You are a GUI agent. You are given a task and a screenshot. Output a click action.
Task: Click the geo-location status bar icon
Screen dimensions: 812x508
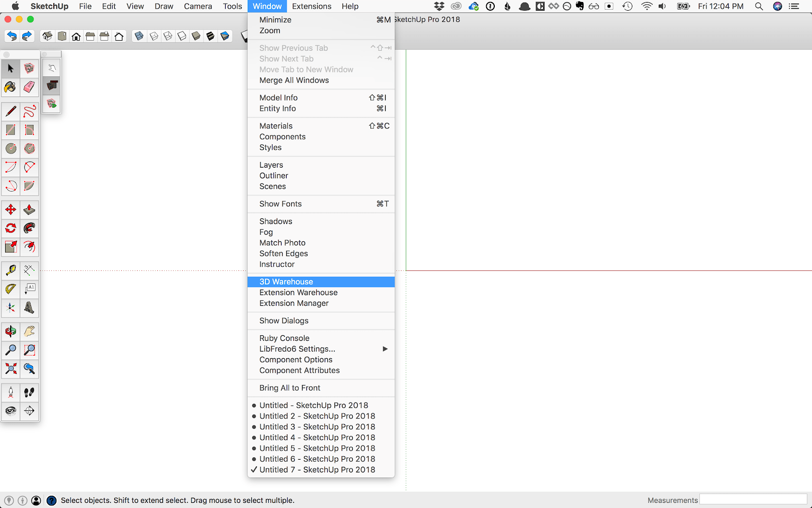[x=9, y=500]
